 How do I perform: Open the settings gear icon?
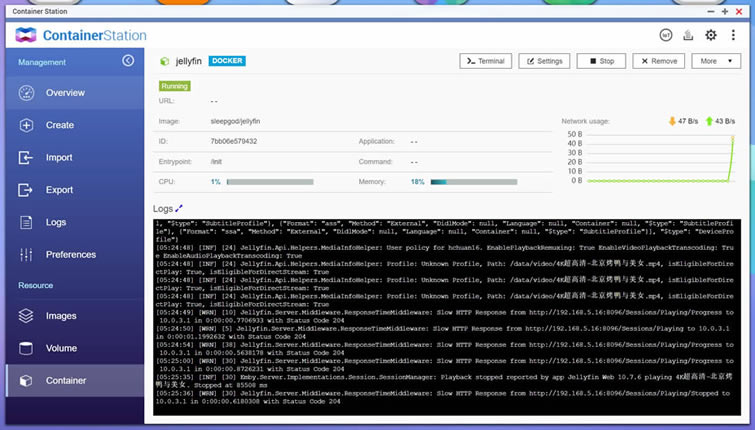click(711, 35)
